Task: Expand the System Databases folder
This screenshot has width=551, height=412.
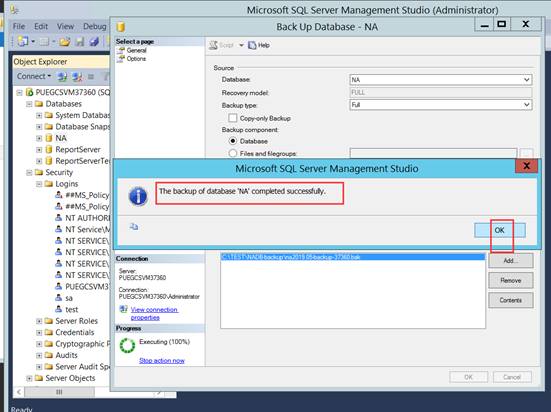Action: pyautogui.click(x=39, y=115)
